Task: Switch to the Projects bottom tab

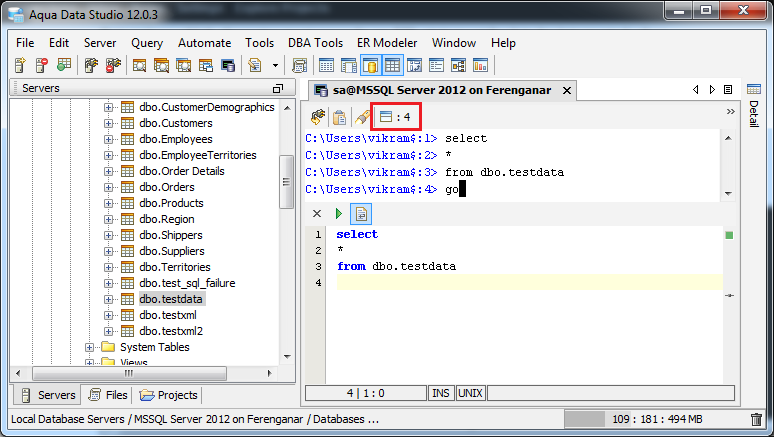Action: coord(168,395)
